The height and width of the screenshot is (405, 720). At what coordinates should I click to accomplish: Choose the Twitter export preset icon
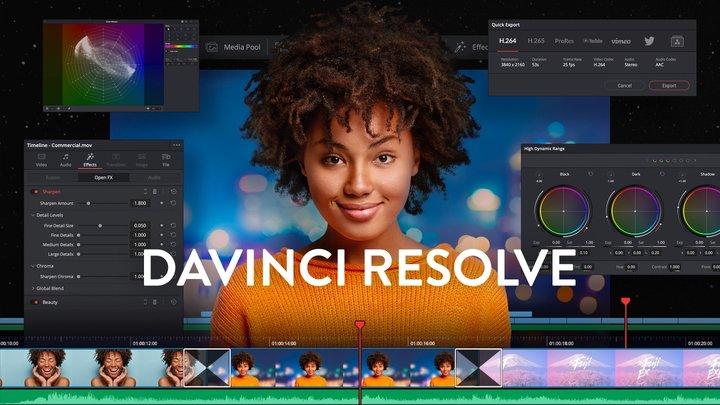pos(649,41)
